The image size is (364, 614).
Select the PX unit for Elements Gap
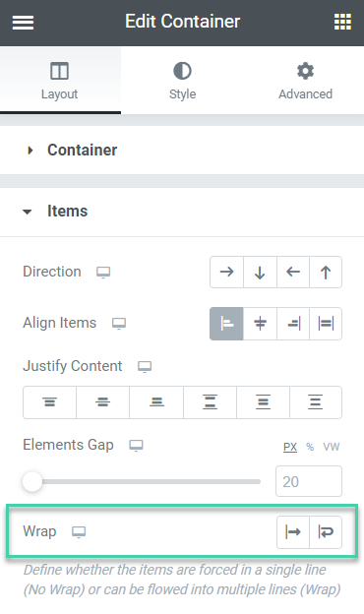290,447
